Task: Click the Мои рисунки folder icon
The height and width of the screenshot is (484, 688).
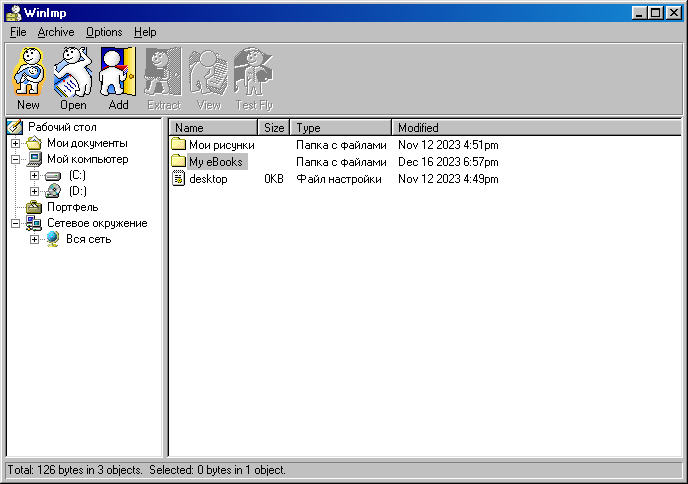Action: point(178,145)
